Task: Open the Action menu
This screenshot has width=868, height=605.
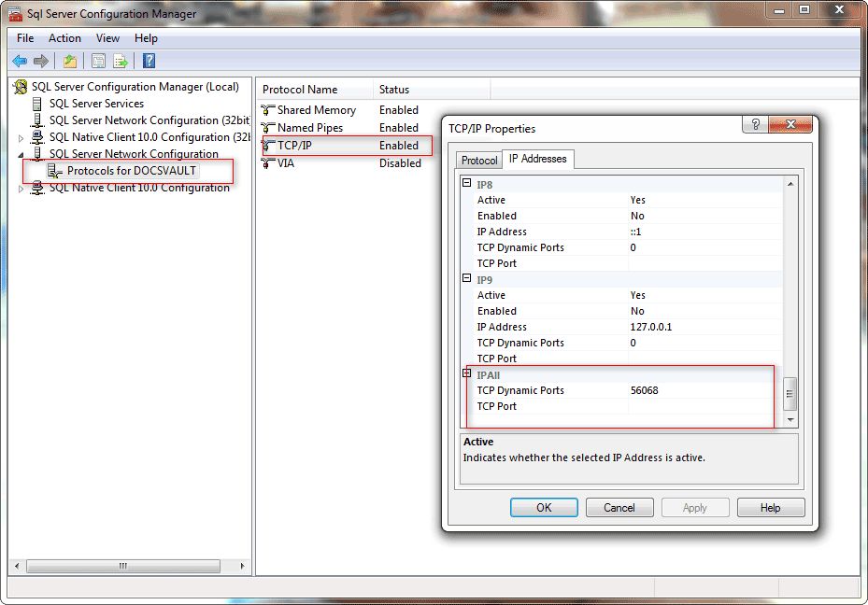Action: [x=64, y=38]
